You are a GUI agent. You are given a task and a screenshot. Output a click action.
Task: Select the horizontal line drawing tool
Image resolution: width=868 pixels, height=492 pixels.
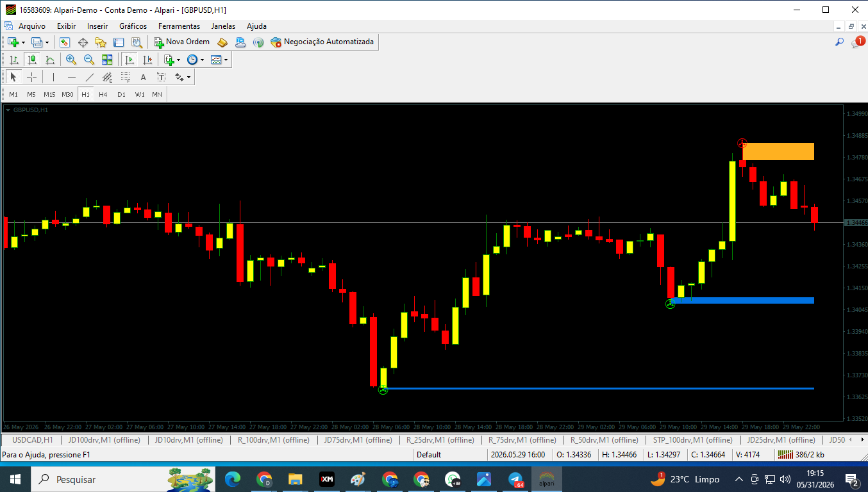71,78
